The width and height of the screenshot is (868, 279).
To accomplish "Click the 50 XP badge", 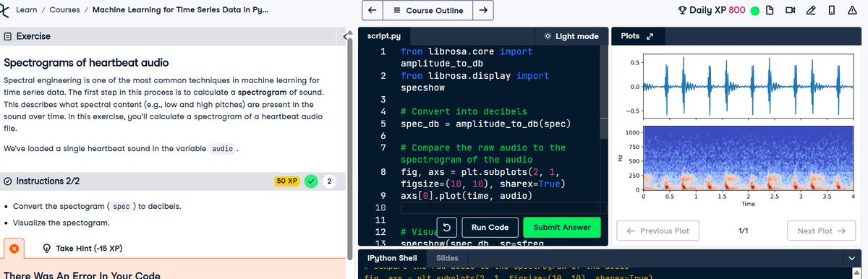I will 286,181.
